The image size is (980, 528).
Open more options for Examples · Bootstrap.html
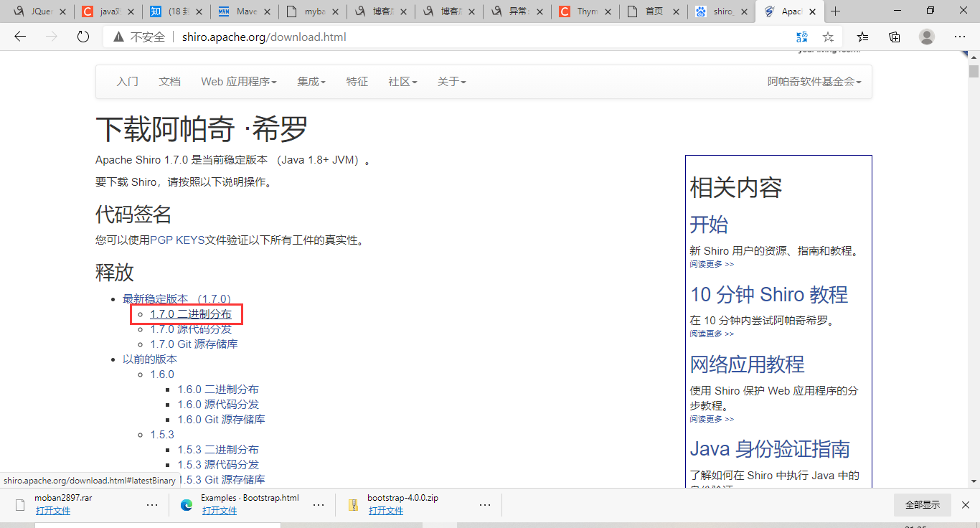pos(319,504)
